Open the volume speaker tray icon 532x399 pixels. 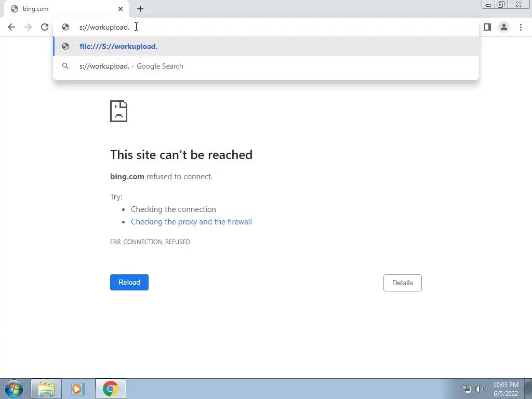480,389
